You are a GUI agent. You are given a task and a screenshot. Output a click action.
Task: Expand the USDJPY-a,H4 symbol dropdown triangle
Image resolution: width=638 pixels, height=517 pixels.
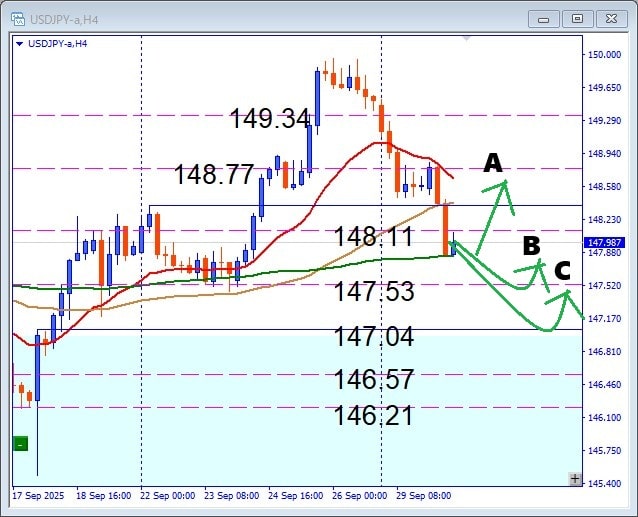[x=20, y=43]
